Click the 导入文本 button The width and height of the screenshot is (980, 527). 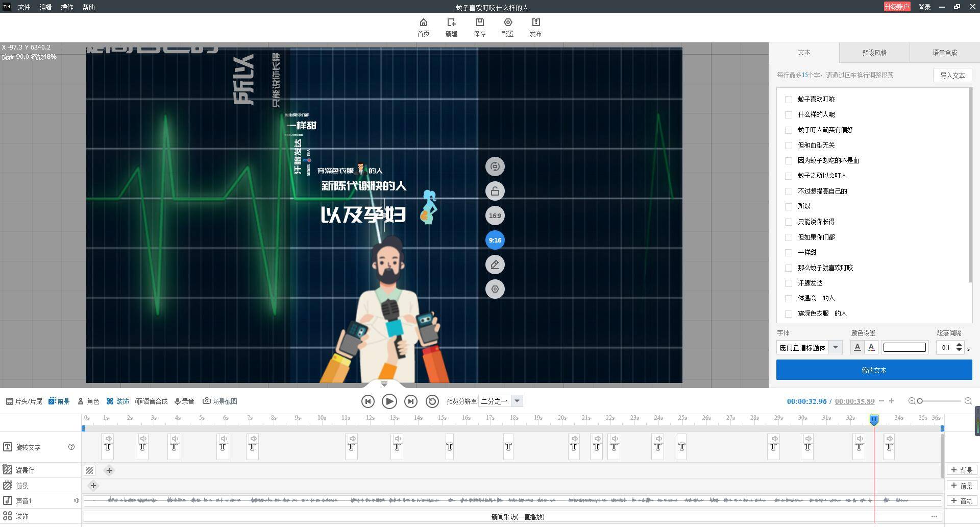[952, 76]
